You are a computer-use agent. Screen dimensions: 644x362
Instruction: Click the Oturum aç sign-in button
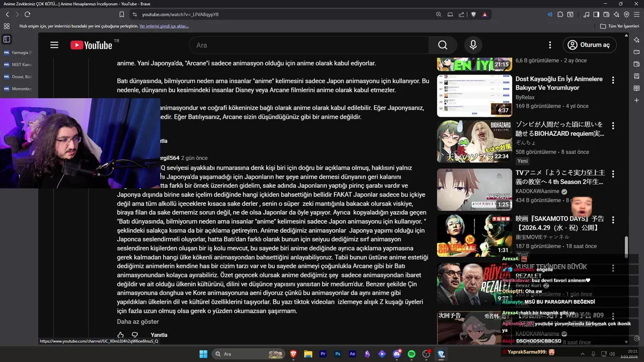(589, 45)
